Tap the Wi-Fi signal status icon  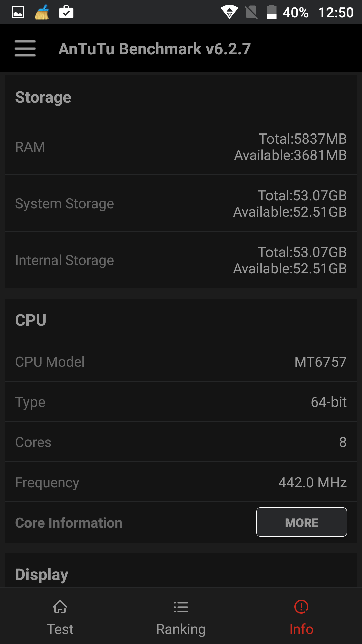pos(229,12)
